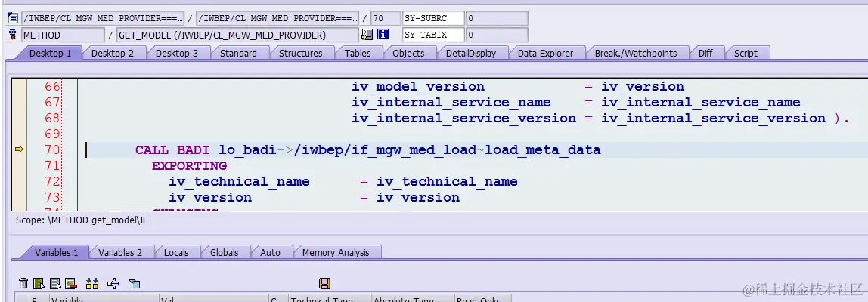Select the Variables 2 tab
This screenshot has height=302, width=868.
[x=120, y=252]
